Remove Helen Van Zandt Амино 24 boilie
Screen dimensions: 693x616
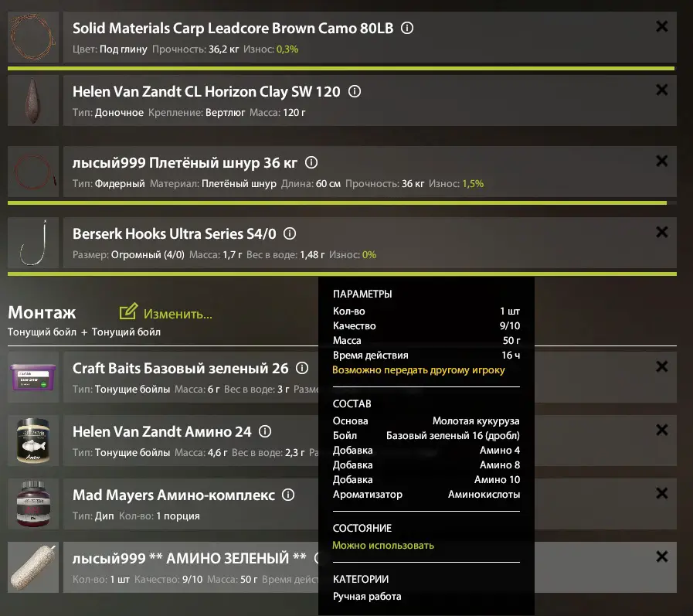pos(661,430)
